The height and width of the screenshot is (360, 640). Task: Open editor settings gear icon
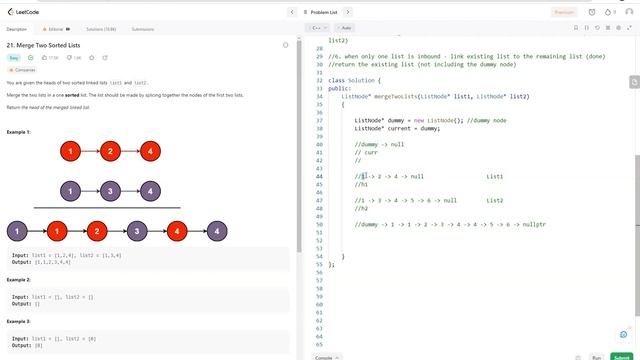point(618,28)
